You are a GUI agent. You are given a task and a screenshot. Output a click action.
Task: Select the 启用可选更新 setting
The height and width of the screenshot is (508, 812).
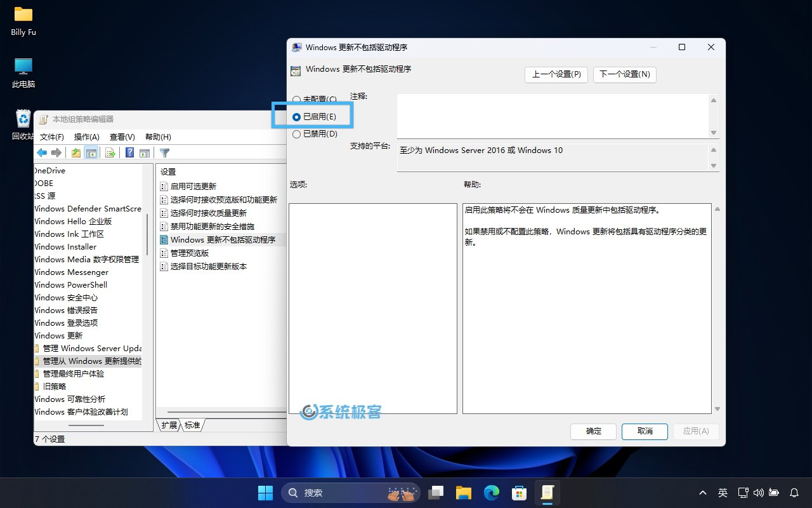point(193,186)
